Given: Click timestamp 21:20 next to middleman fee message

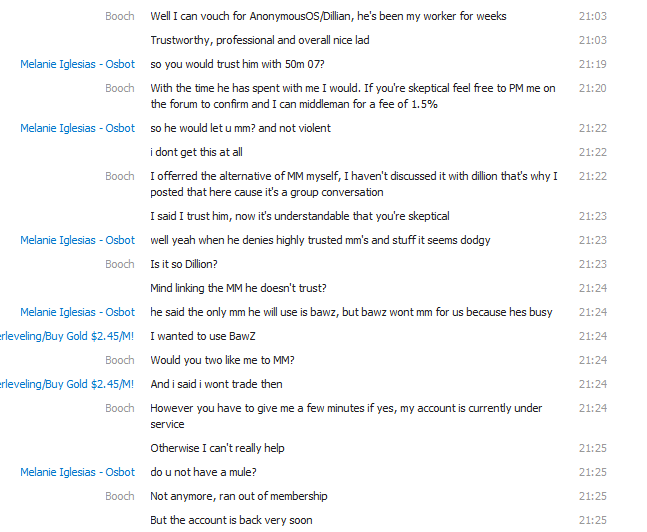Looking at the screenshot, I should point(593,88).
